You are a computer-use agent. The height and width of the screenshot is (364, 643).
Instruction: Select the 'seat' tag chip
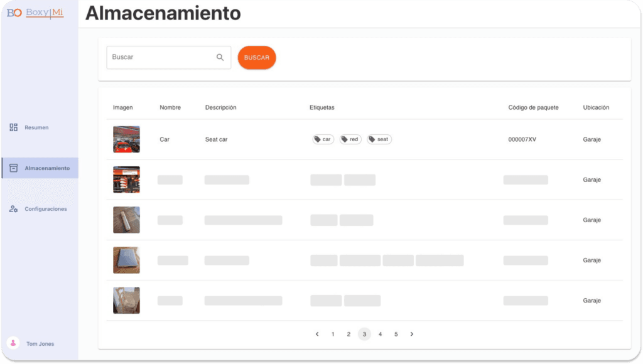coord(379,139)
